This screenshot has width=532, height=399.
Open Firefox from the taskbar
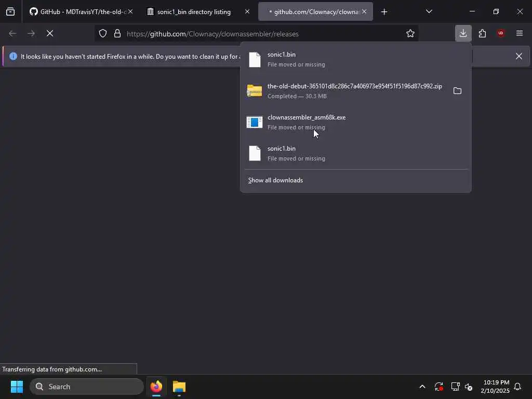point(156,387)
